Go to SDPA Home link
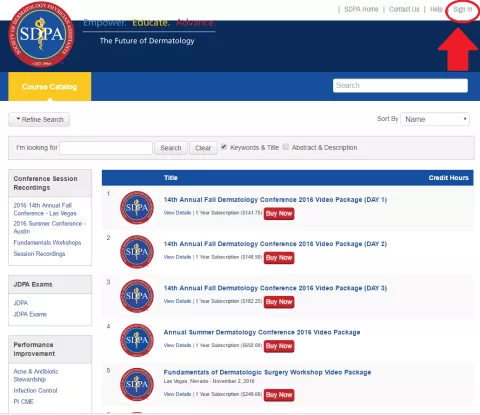 pos(361,9)
